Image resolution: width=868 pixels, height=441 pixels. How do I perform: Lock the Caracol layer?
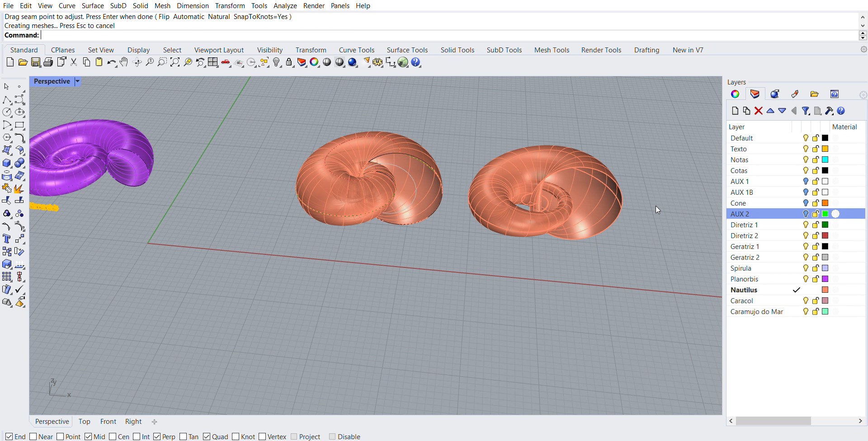click(x=816, y=301)
